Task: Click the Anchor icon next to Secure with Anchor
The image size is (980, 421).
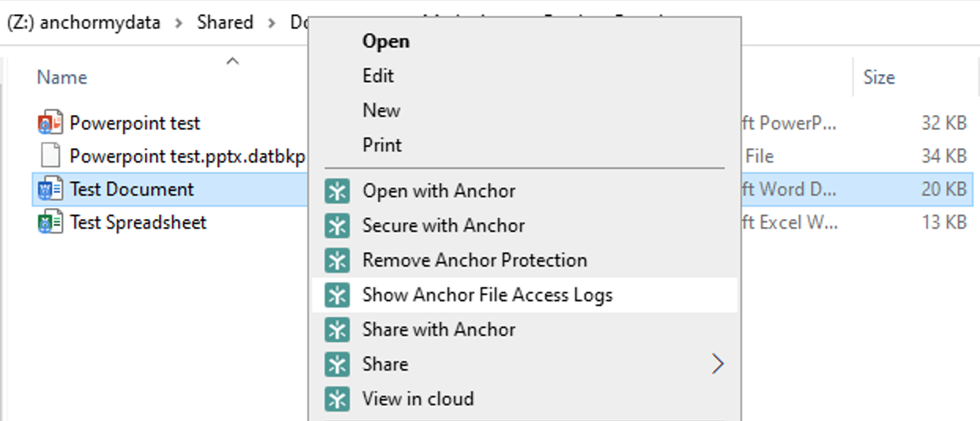Action: click(x=337, y=226)
